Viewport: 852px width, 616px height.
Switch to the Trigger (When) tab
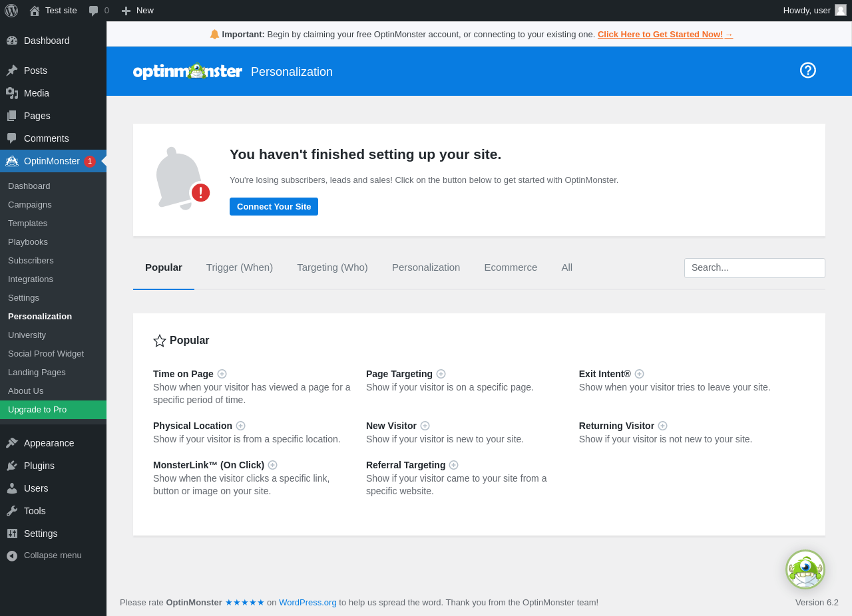click(240, 267)
